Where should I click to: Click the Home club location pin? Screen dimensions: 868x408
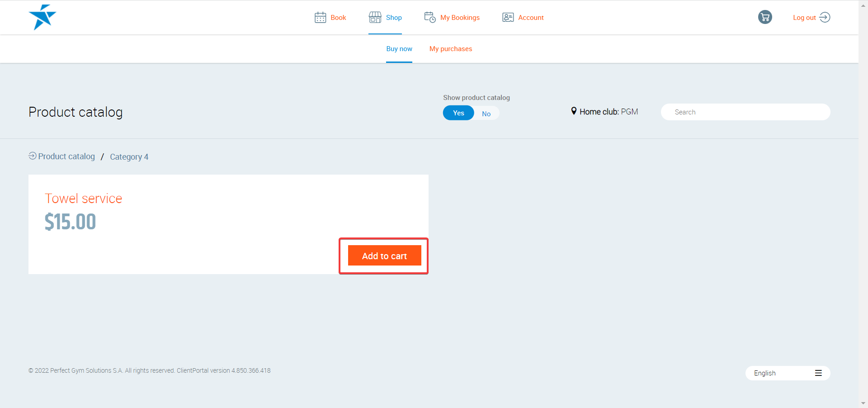574,111
